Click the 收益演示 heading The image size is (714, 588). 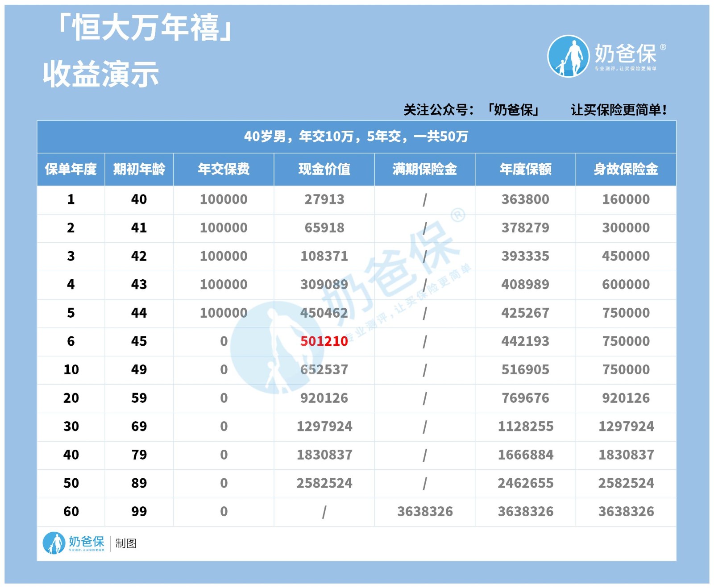pos(101,74)
